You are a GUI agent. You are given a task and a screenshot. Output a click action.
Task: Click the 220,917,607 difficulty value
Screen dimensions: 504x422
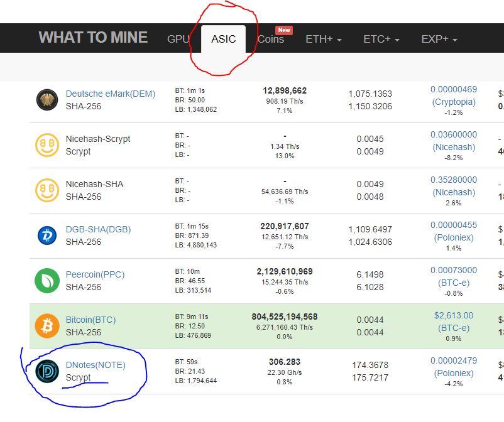click(285, 227)
